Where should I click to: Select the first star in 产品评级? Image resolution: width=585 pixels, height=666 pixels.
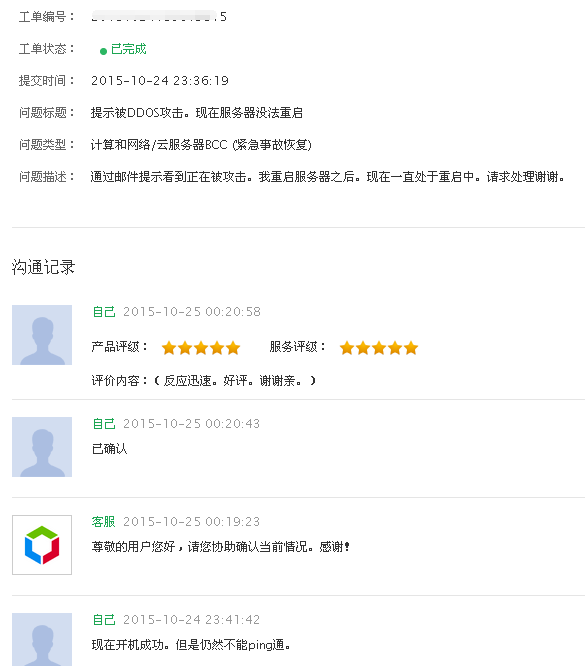(169, 348)
